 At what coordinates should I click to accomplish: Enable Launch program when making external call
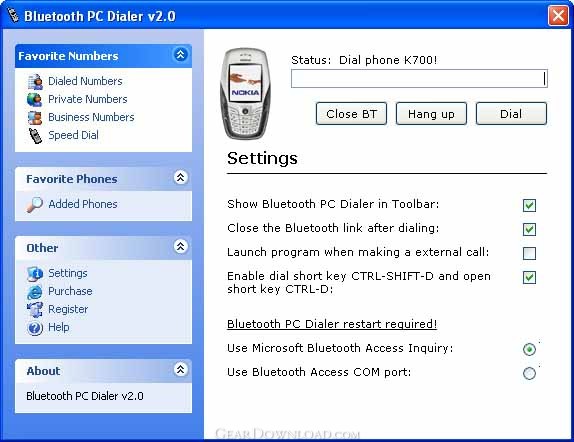(529, 253)
